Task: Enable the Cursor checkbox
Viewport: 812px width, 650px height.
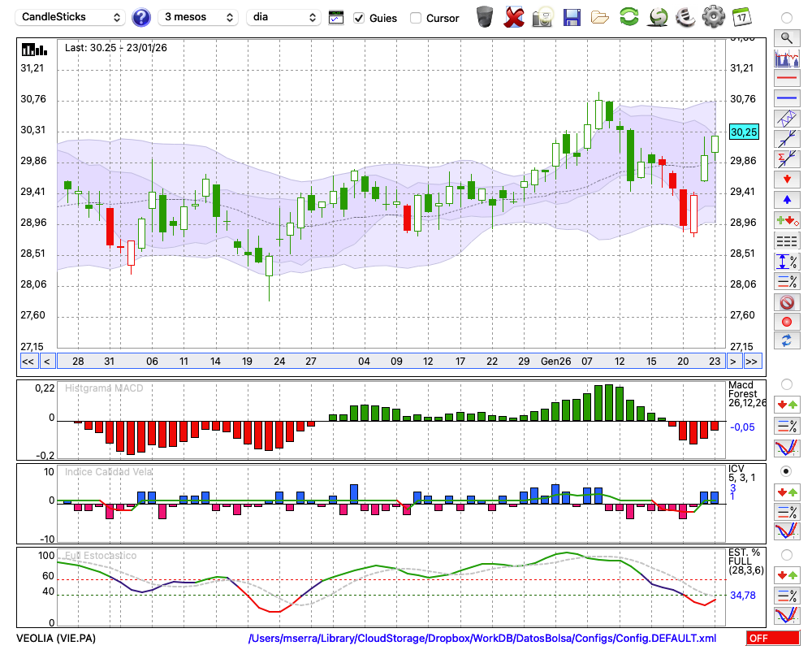Action: 416,18
